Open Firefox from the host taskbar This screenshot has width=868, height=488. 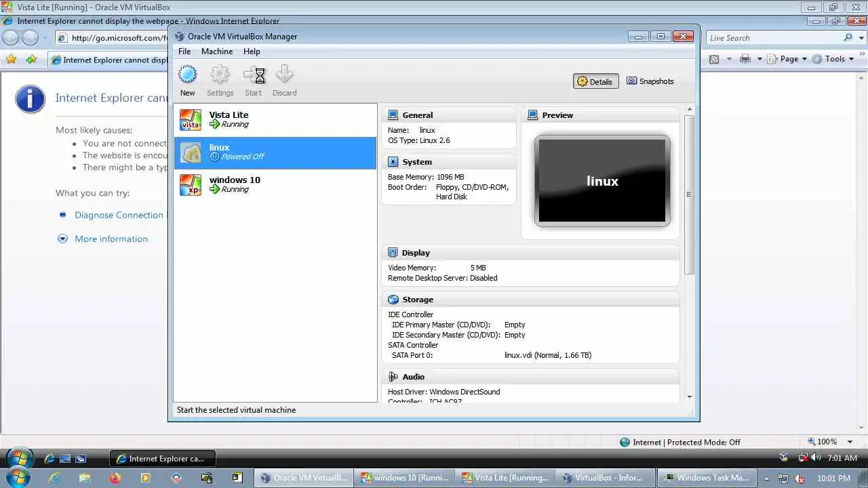pyautogui.click(x=115, y=478)
